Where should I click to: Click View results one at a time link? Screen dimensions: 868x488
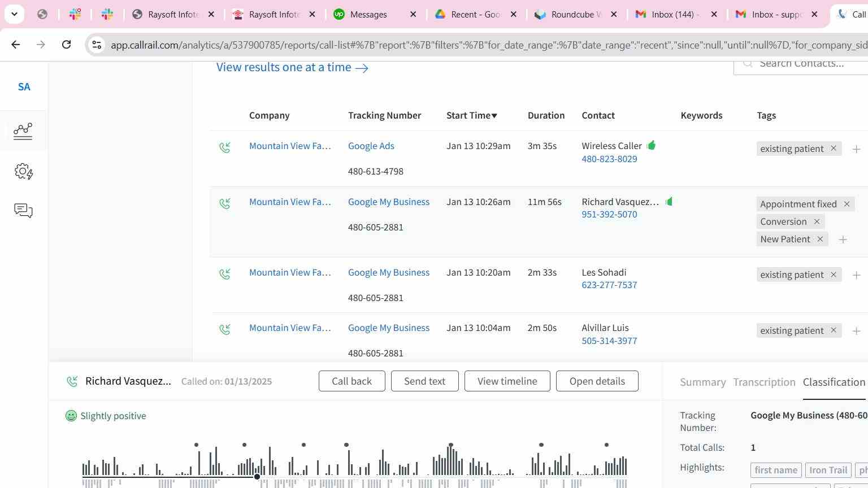292,67
